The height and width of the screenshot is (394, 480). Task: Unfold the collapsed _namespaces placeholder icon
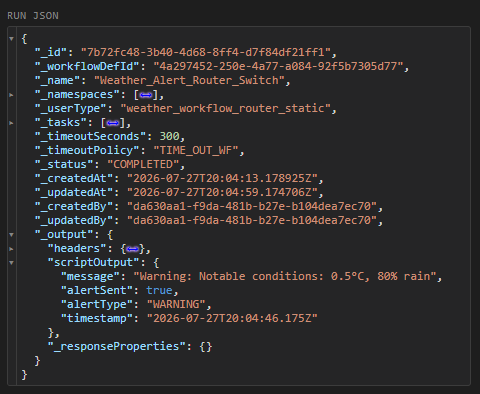[146, 95]
